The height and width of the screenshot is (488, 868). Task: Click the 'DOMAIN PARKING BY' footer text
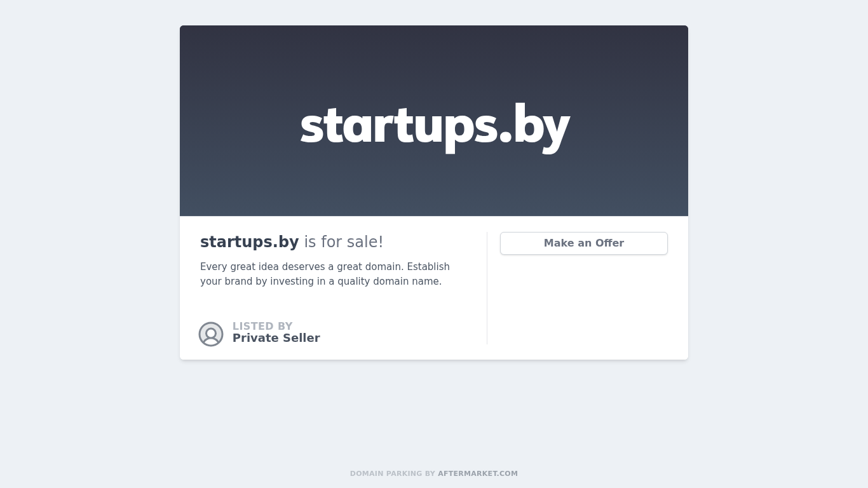[393, 473]
